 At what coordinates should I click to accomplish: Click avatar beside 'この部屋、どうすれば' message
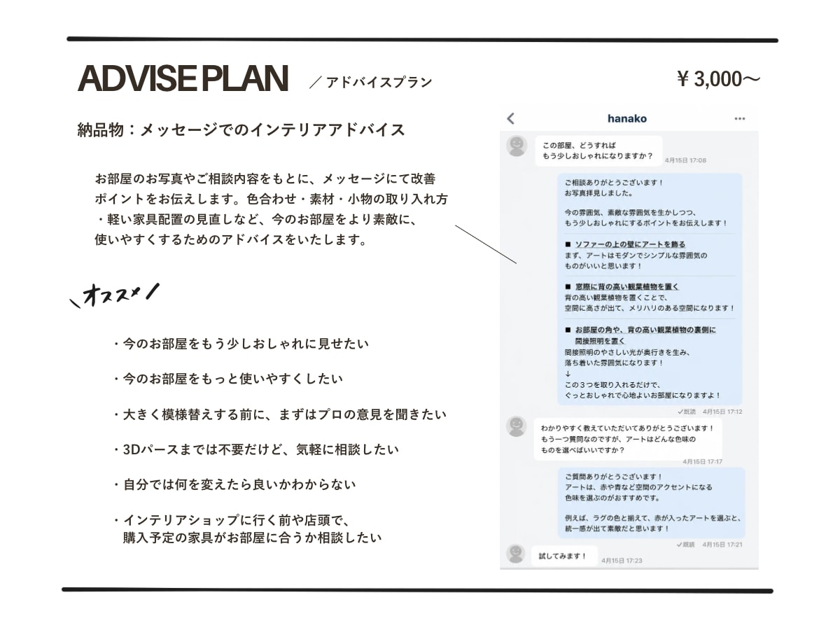(517, 146)
